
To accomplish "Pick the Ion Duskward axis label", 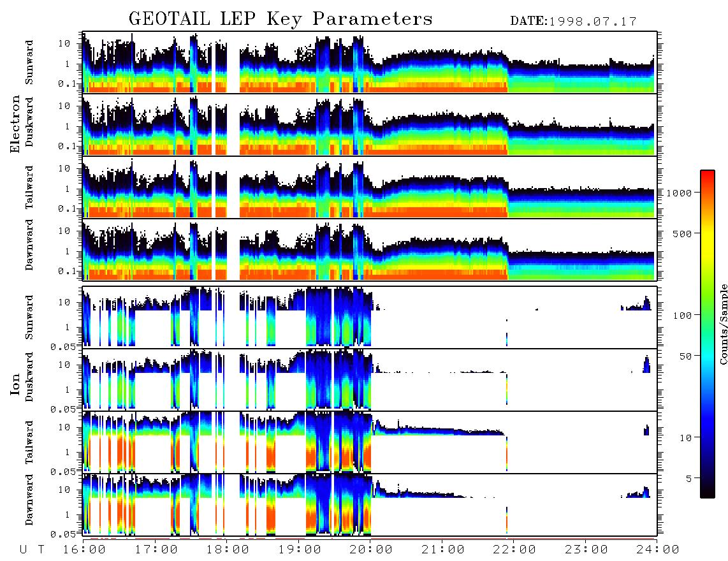I will [x=29, y=377].
